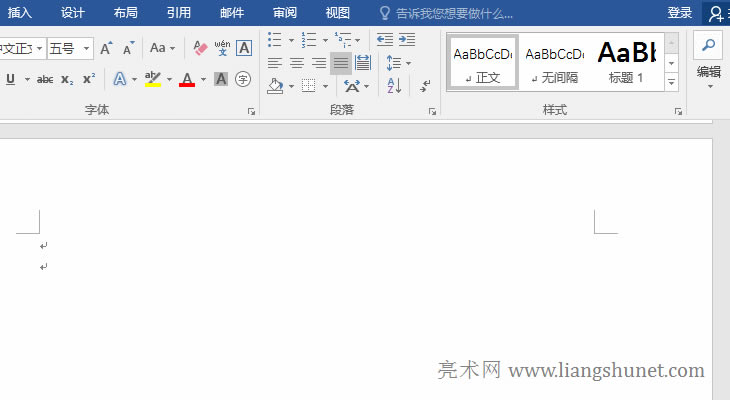
Task: Click the Grow Font size icon
Action: click(x=107, y=48)
